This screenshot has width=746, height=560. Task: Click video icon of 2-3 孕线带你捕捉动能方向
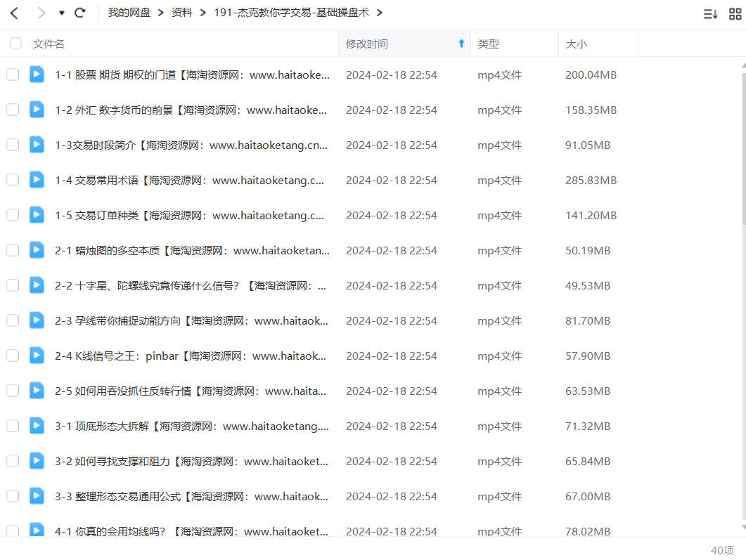point(37,320)
